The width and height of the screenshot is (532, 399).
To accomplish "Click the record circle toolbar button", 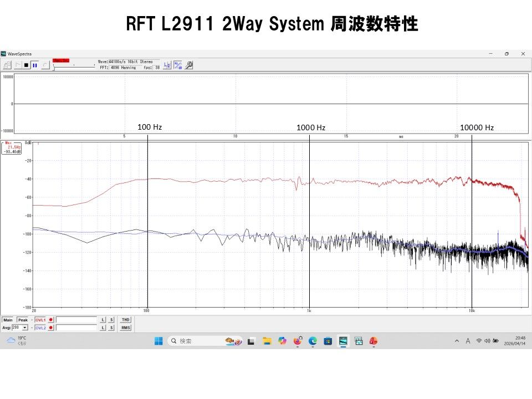I will click(x=45, y=65).
